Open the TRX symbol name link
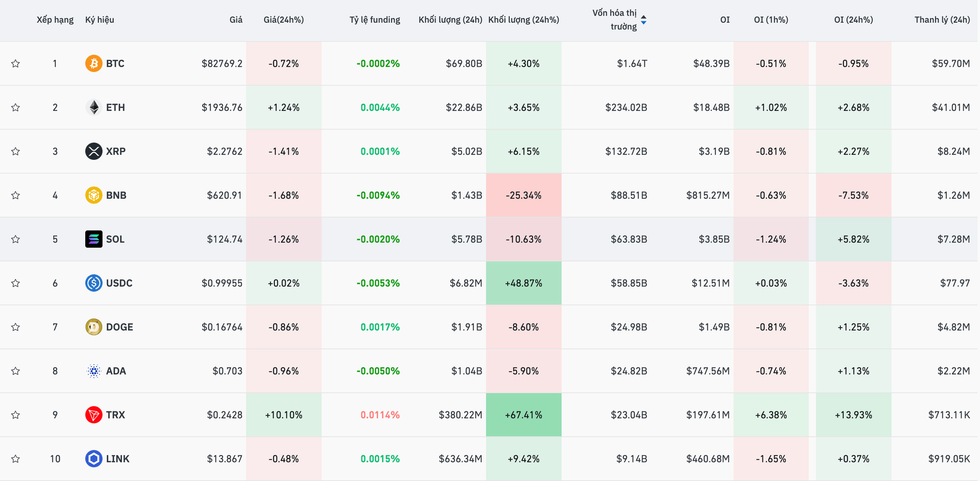Screen dimensions: 980x481 pyautogui.click(x=116, y=415)
